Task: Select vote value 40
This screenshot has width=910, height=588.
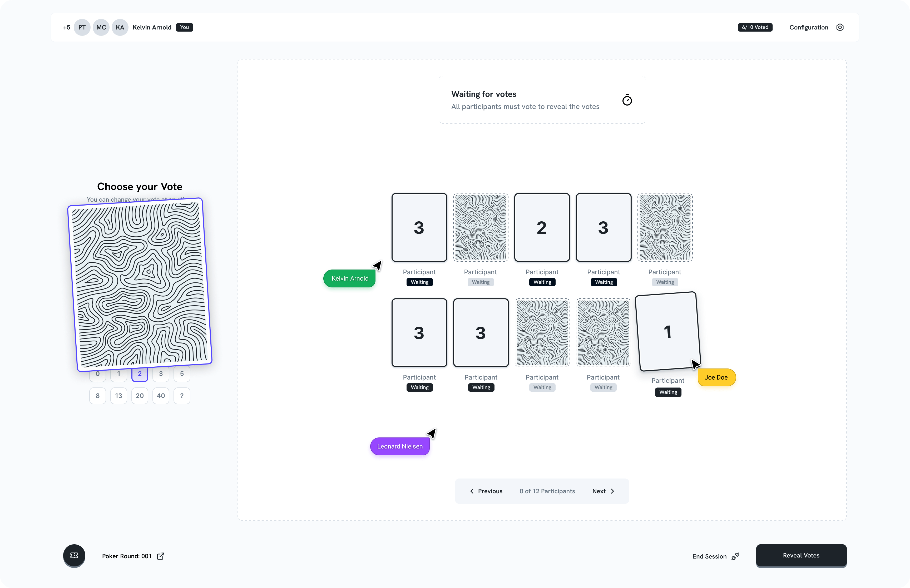Action: pos(161,396)
